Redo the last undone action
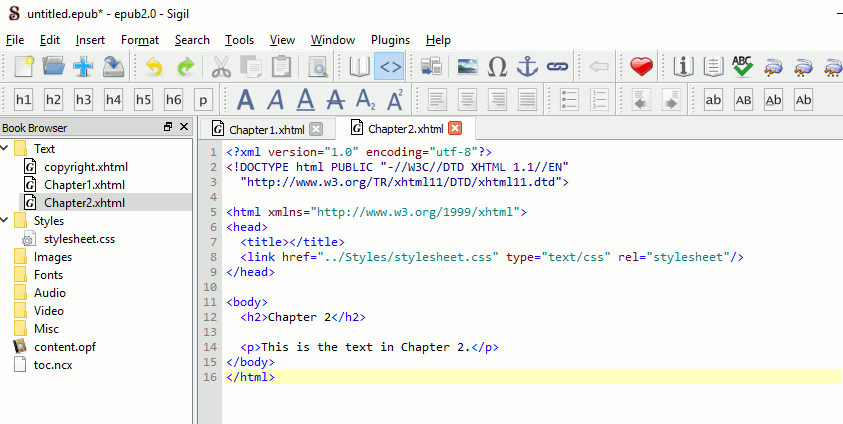Viewport: 843px width, 424px height. pos(185,67)
